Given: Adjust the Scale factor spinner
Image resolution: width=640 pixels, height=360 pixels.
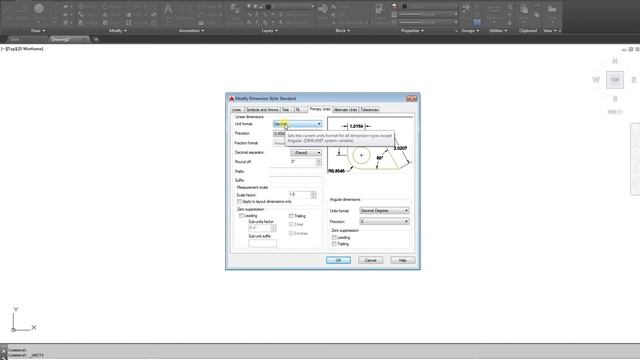Looking at the screenshot, I should [313, 195].
